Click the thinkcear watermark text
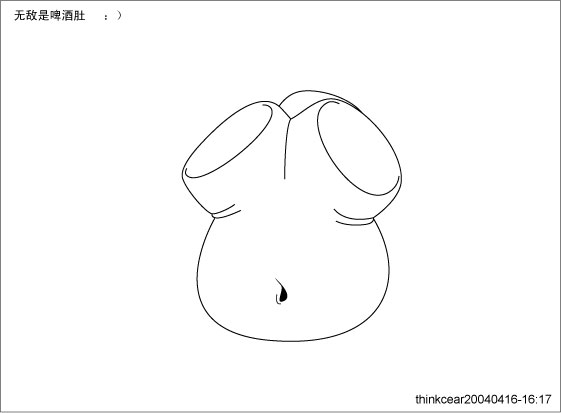The image size is (561, 413). [483, 399]
